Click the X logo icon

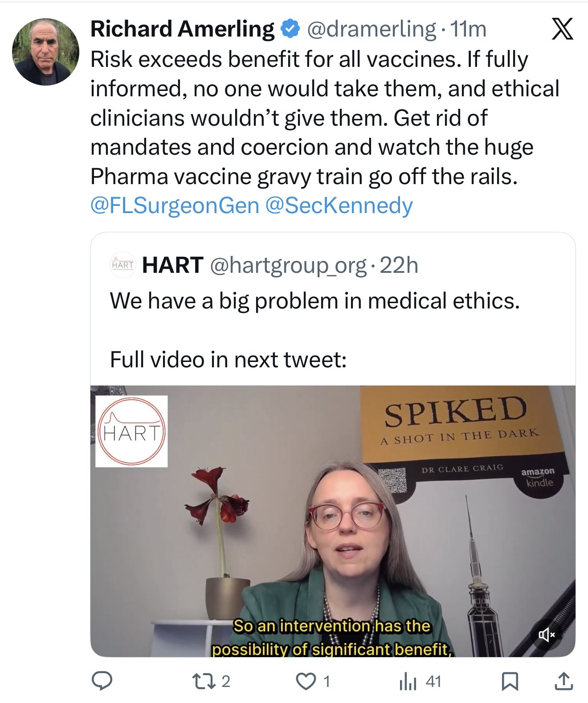click(x=562, y=30)
